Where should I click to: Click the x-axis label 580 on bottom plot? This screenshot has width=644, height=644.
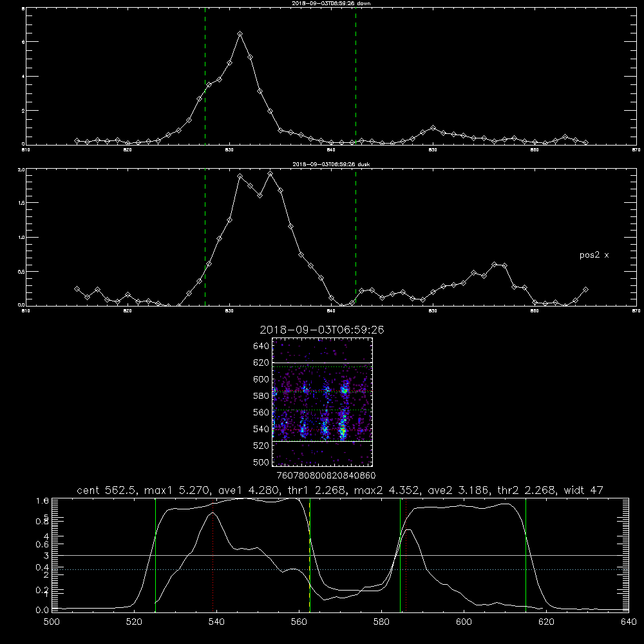[381, 622]
